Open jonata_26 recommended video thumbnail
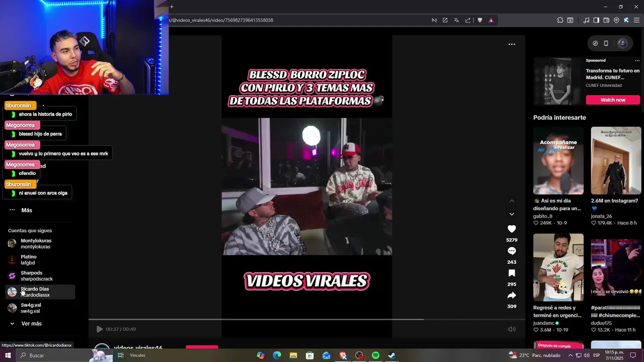644x362 pixels. [x=616, y=160]
